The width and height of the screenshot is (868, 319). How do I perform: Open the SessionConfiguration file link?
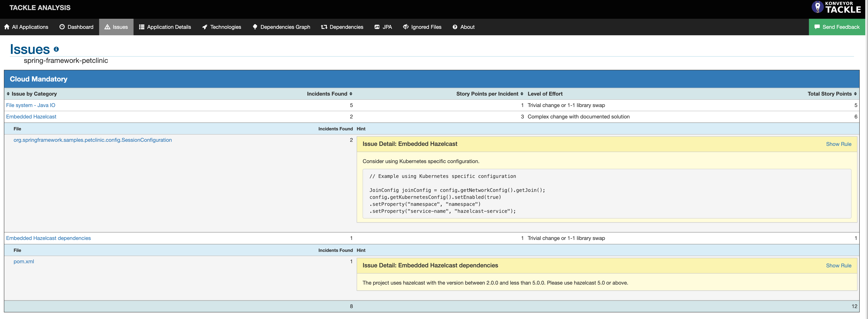pyautogui.click(x=93, y=140)
